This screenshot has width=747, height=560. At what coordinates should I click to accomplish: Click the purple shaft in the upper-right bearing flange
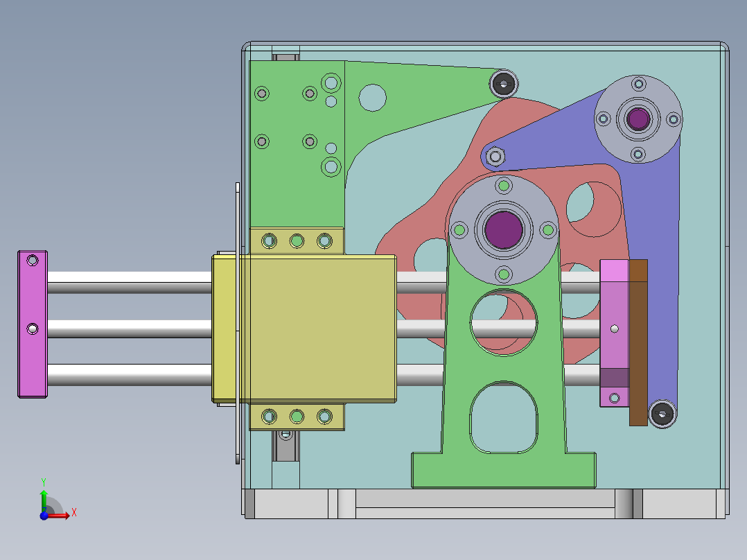pyautogui.click(x=638, y=119)
